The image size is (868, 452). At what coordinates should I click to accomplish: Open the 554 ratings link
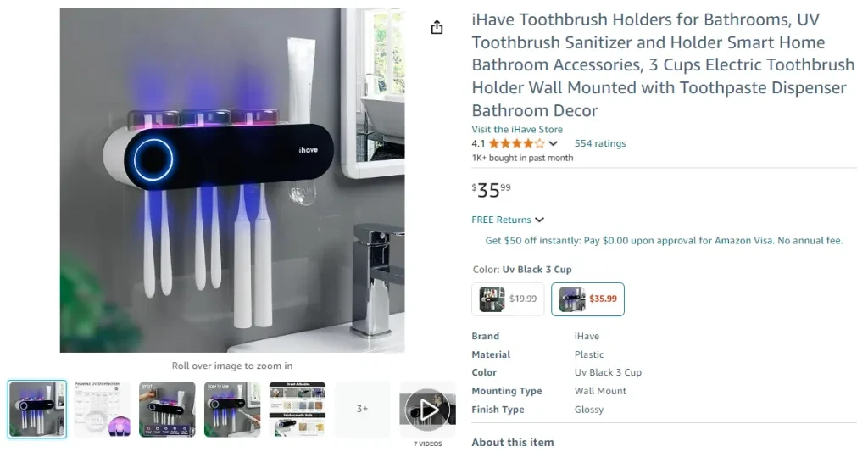[600, 143]
